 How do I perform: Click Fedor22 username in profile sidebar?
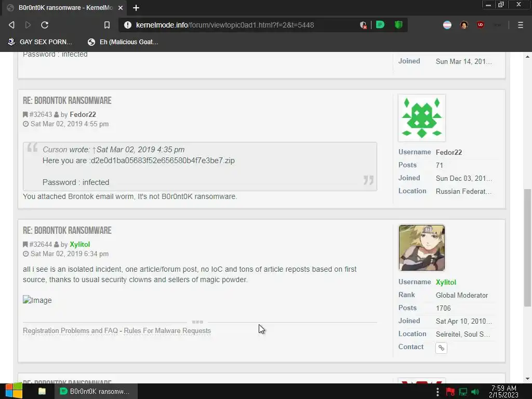click(448, 152)
